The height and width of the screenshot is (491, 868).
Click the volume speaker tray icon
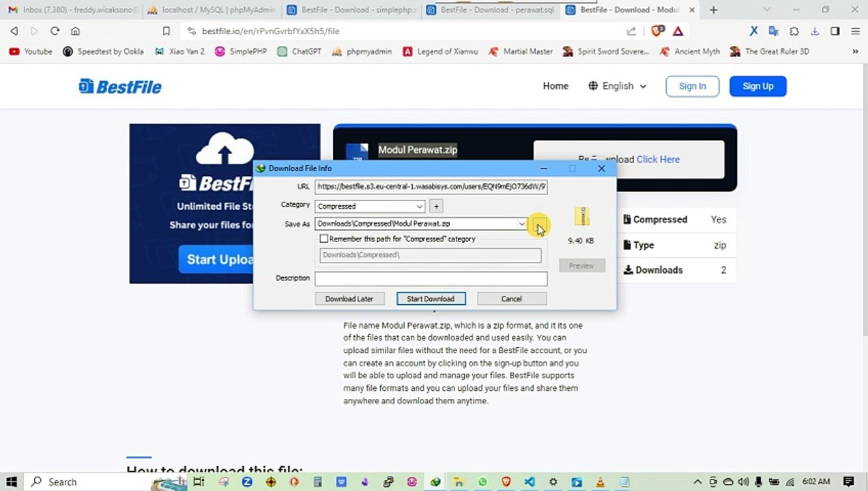tap(743, 481)
